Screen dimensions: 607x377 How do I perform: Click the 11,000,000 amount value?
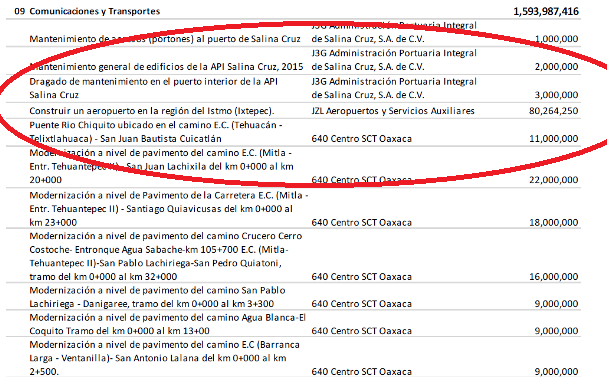click(554, 139)
